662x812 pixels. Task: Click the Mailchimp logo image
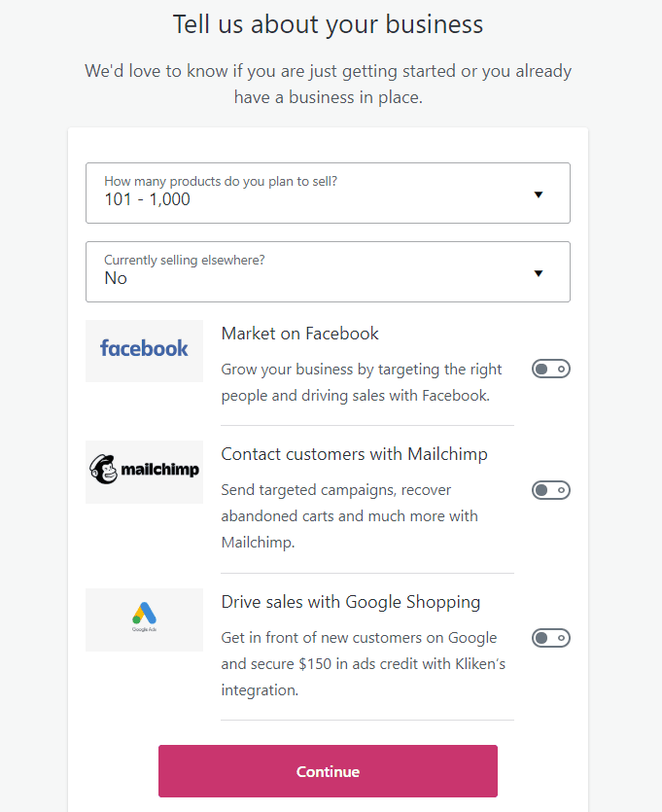click(144, 472)
